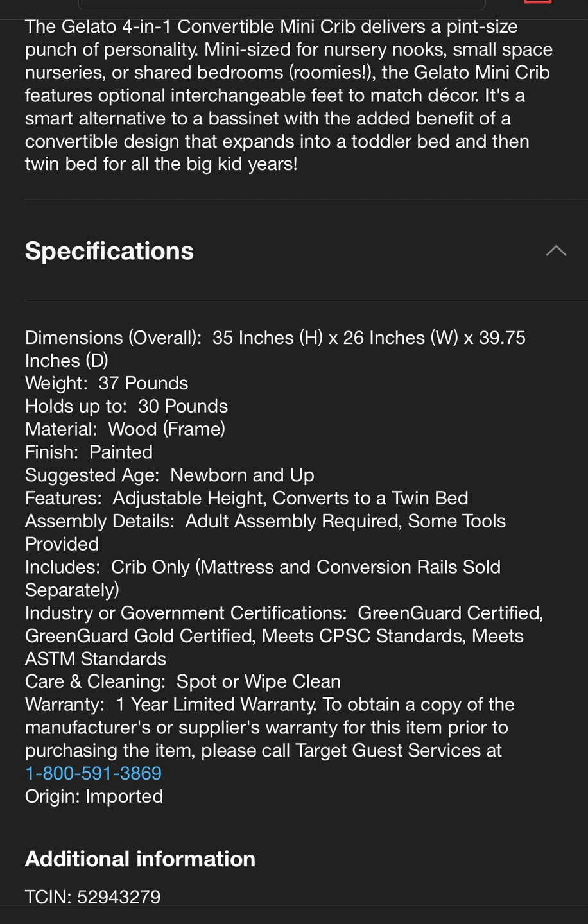588x924 pixels.
Task: Tap the Care & Cleaning: Spot or Wipe Clean line
Action: click(x=183, y=681)
